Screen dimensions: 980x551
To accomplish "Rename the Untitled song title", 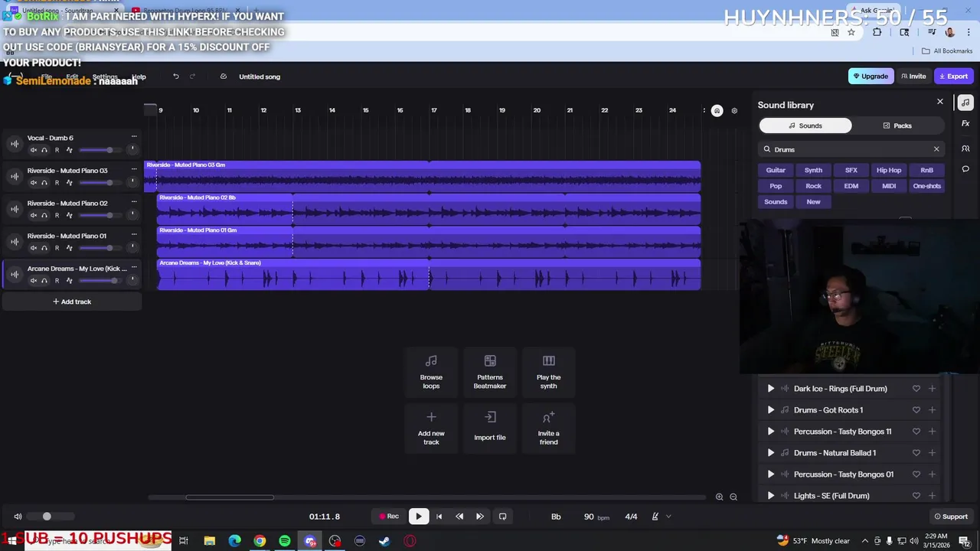I will pos(260,77).
